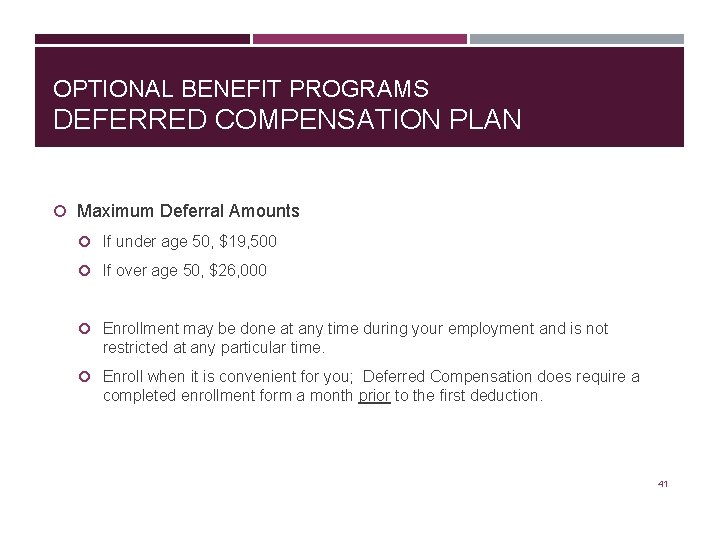The image size is (720, 540).
Task: Click the "DEFERRED COMPENSATION PLAN" title
Action: click(287, 120)
